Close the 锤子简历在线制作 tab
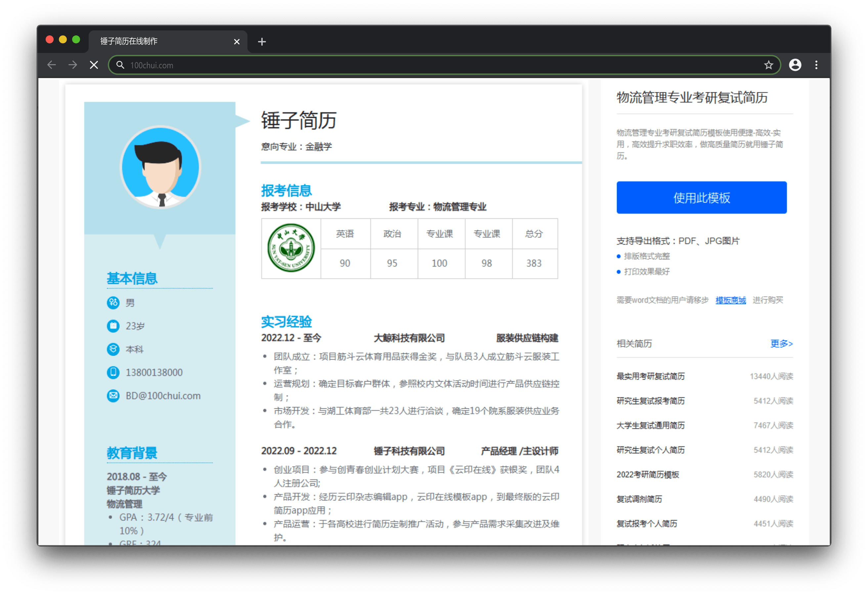This screenshot has height=595, width=868. [x=237, y=41]
